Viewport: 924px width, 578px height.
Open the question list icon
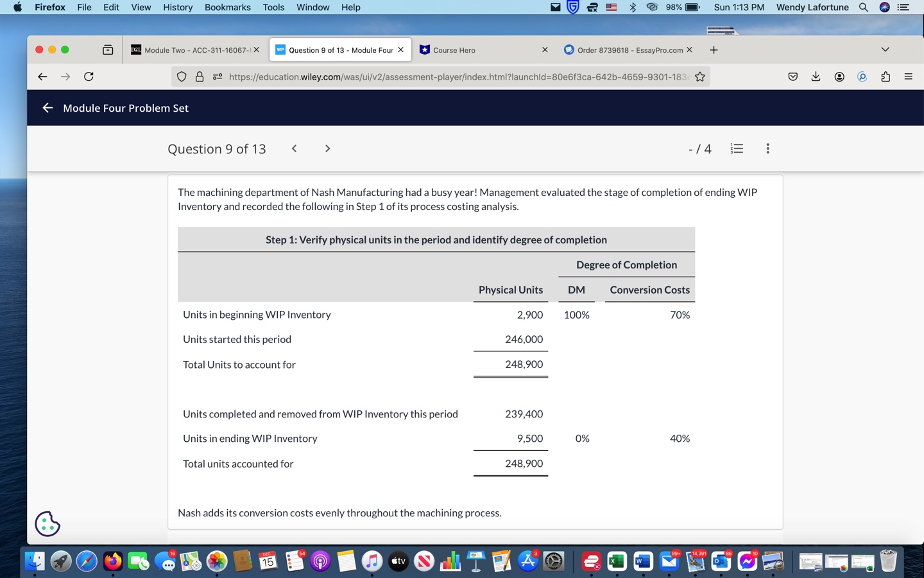(737, 148)
